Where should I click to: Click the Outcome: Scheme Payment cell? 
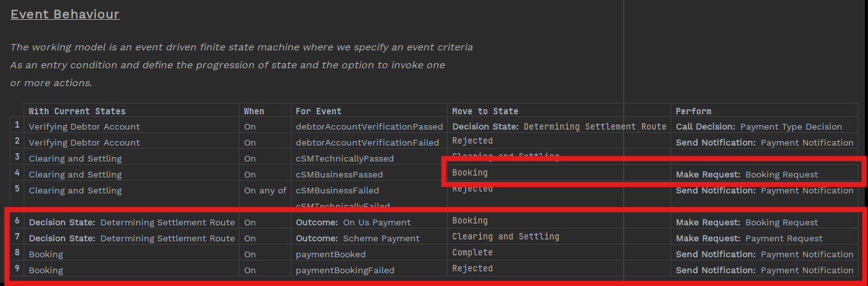pos(358,238)
